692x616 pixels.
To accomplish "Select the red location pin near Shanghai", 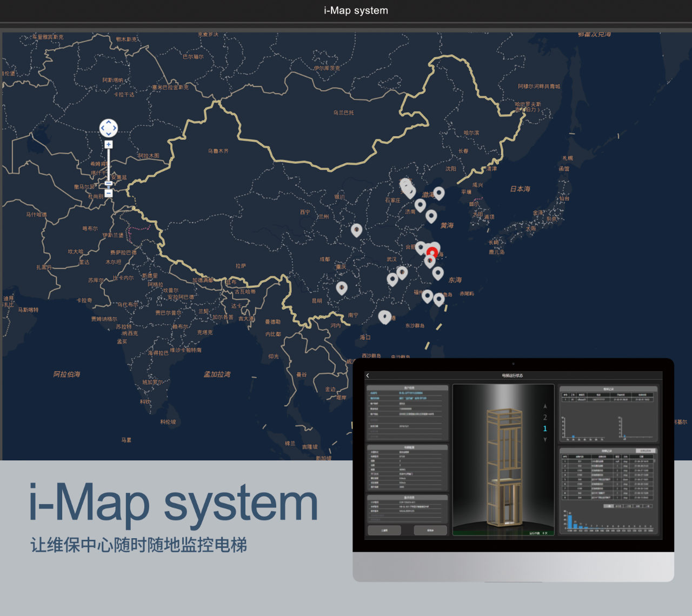I will (x=432, y=252).
